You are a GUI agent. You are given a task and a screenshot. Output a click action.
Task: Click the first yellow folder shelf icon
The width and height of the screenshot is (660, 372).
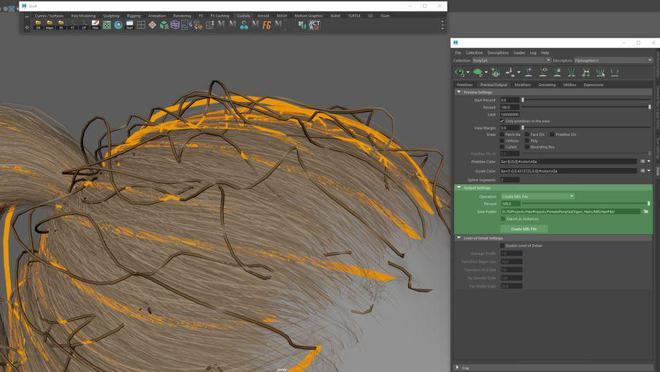(x=38, y=25)
